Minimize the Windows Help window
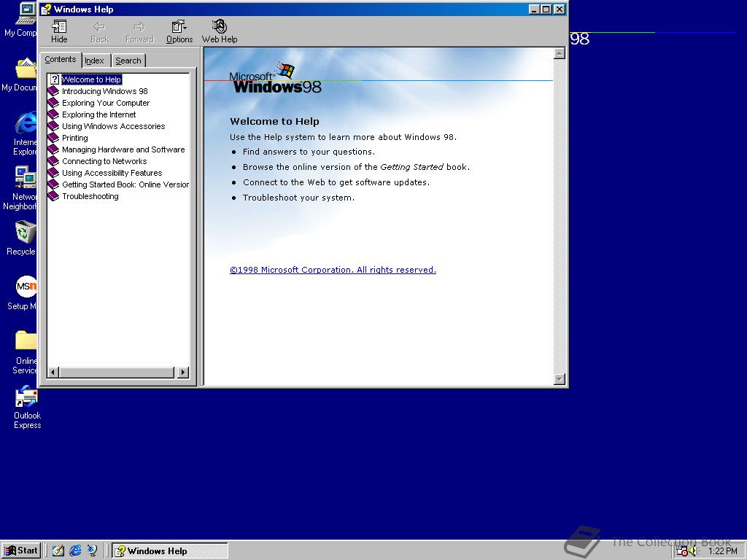747x560 pixels. click(535, 9)
